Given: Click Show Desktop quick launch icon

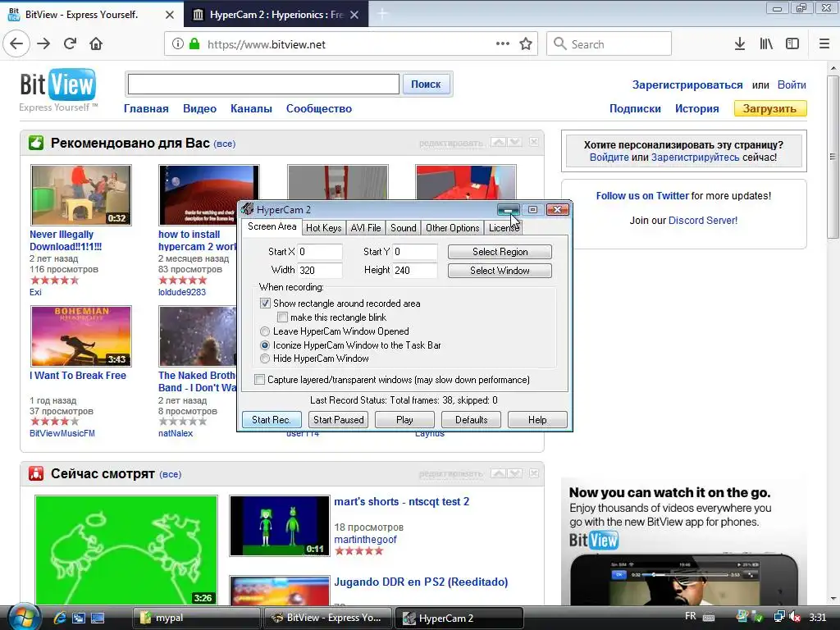Looking at the screenshot, I should [98, 618].
